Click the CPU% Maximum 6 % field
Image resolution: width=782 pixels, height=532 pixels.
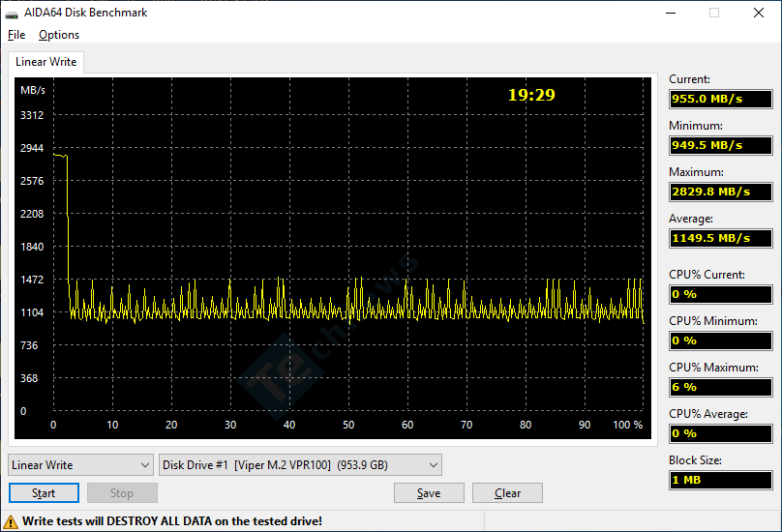click(x=721, y=387)
